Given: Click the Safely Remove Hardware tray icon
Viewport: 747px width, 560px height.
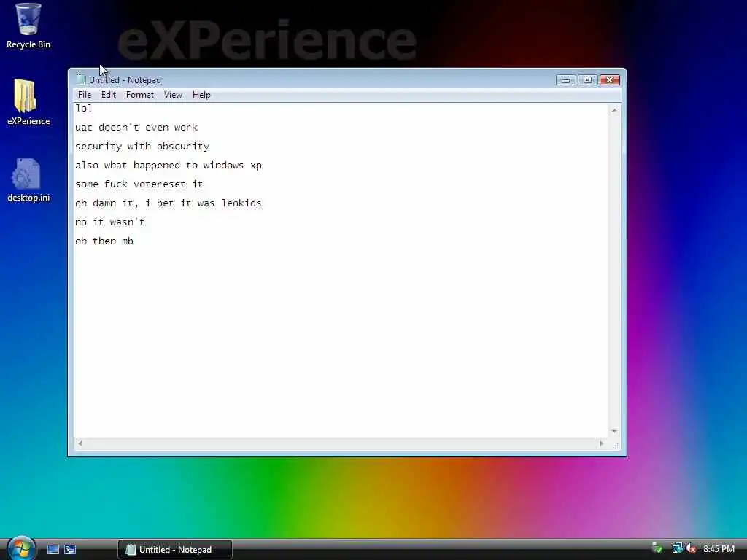Looking at the screenshot, I should (657, 548).
